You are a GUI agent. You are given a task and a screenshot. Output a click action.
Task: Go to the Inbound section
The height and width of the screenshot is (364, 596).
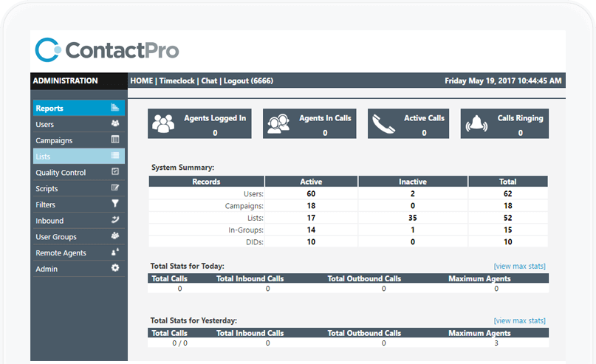pos(79,220)
